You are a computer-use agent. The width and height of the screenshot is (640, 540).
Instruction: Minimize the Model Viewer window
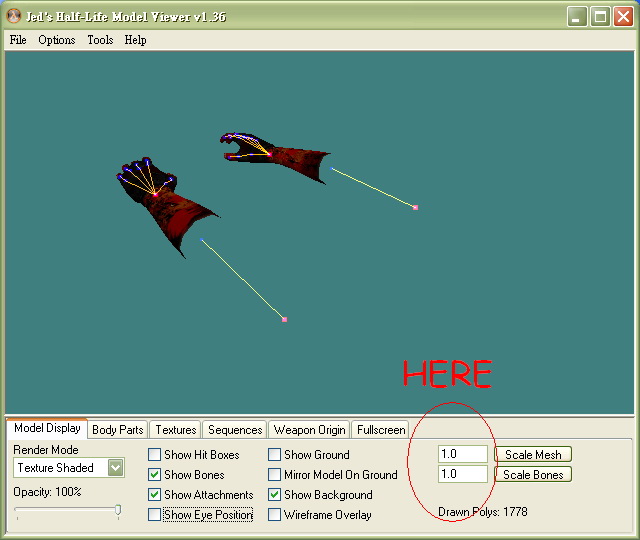[577, 17]
